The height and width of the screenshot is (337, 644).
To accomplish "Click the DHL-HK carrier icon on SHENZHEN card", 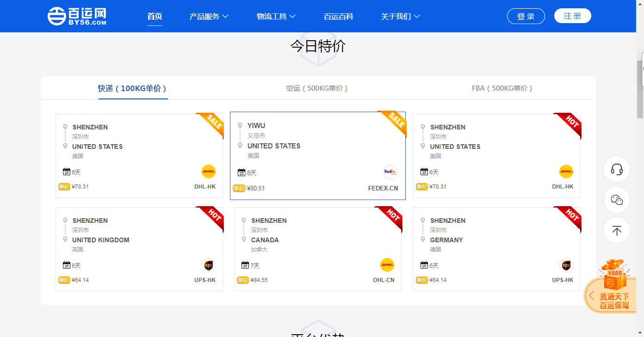I will point(208,172).
